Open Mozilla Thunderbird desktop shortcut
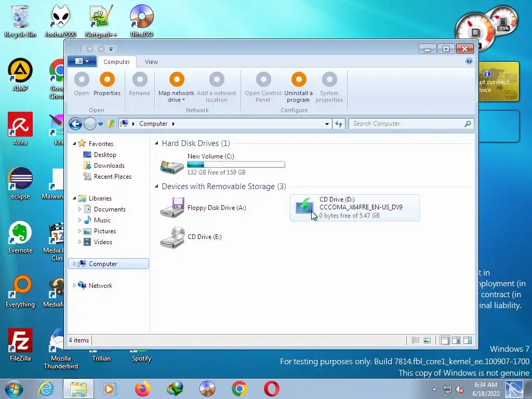The height and width of the screenshot is (399, 532). [x=60, y=349]
